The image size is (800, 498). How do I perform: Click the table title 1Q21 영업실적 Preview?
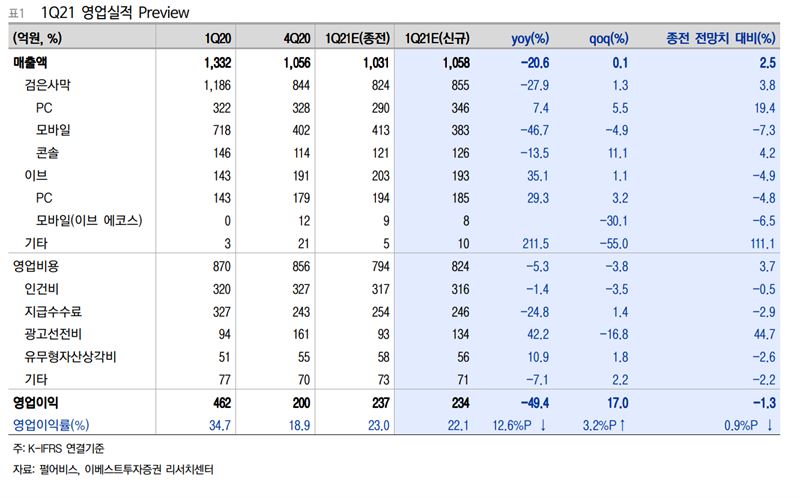[x=115, y=13]
